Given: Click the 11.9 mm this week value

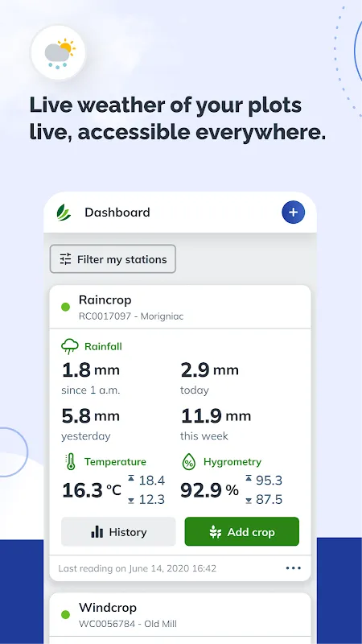Looking at the screenshot, I should coord(216,416).
